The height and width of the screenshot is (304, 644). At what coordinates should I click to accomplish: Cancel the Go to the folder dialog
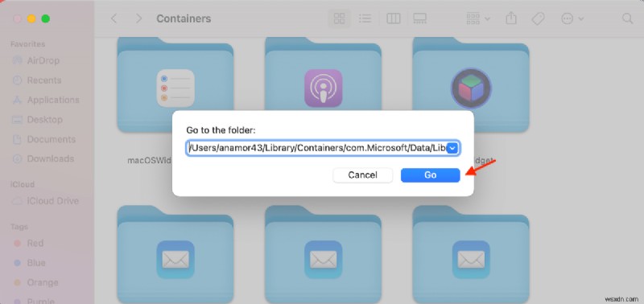click(363, 175)
